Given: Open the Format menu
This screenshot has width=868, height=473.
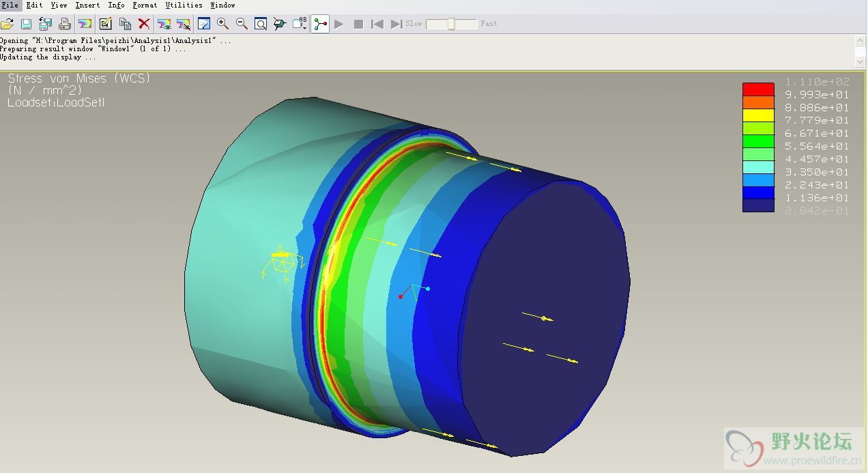Looking at the screenshot, I should 145,5.
